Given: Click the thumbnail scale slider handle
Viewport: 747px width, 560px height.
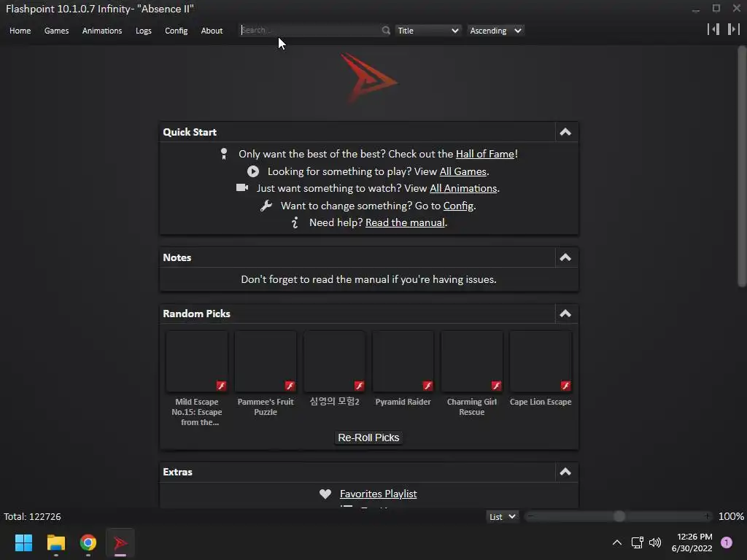Looking at the screenshot, I should [619, 516].
